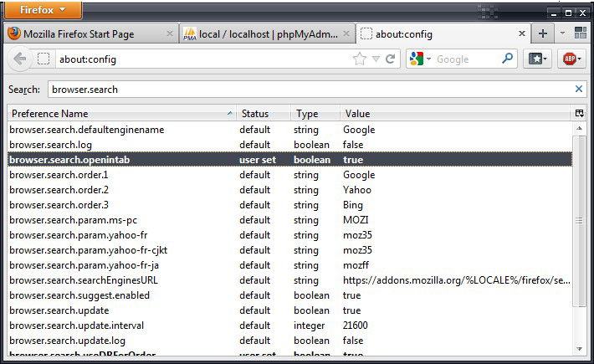The image size is (594, 364).
Task: Reload the page with the refresh icon
Action: (x=390, y=59)
